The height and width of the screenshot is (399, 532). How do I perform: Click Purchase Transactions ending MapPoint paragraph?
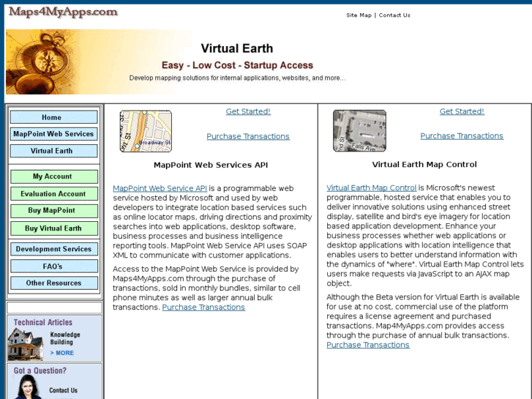pos(203,307)
